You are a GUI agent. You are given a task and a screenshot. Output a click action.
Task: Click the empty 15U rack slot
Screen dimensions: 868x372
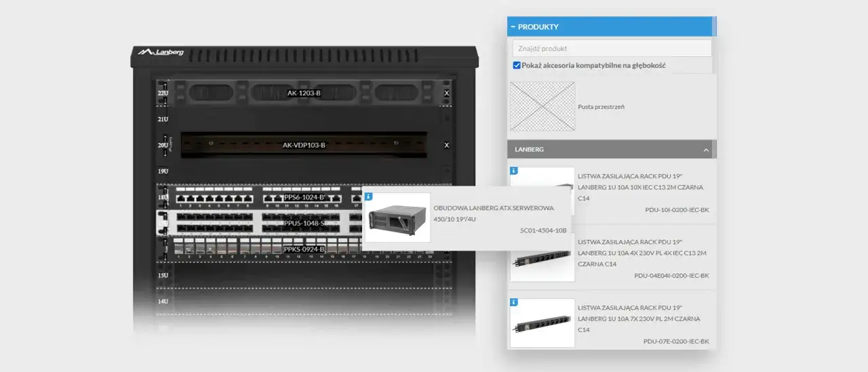[x=304, y=275]
